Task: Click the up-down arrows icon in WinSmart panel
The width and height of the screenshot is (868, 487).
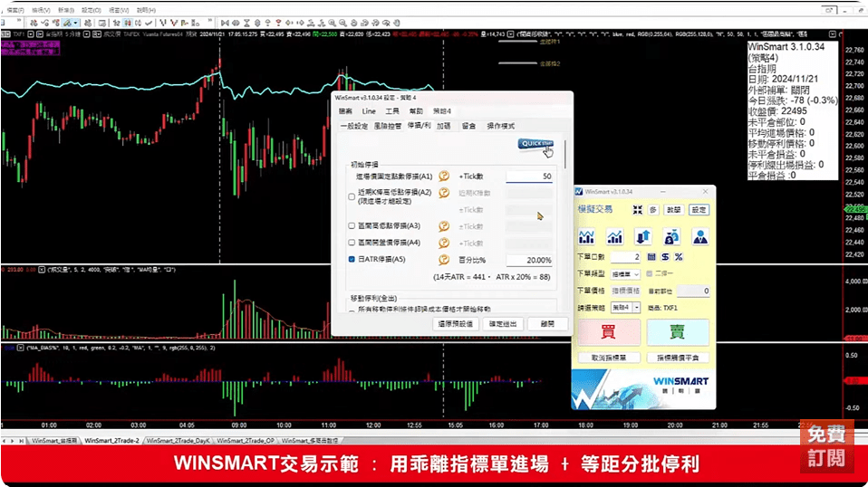Action: [x=643, y=237]
